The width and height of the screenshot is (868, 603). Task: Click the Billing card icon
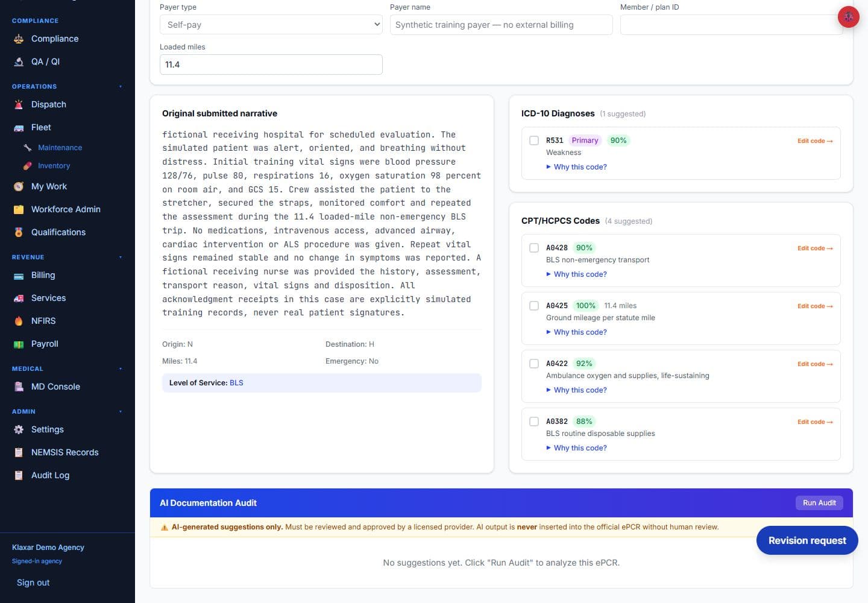[19, 275]
